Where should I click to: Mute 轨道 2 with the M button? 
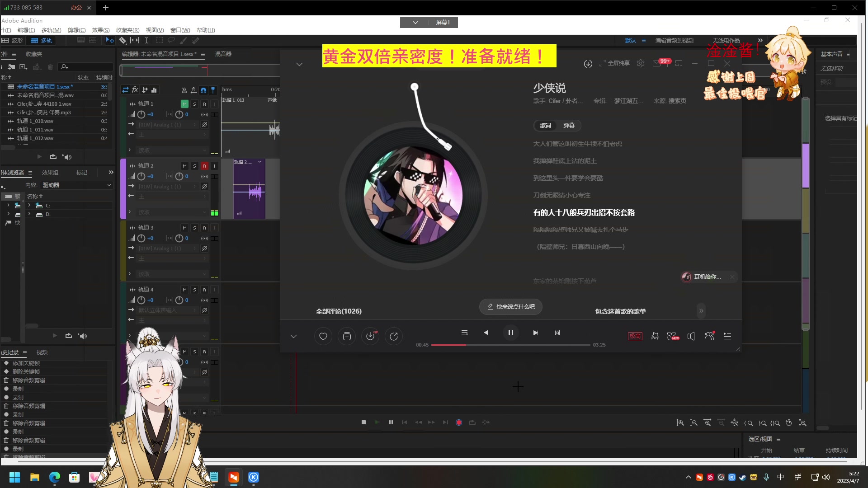click(x=184, y=166)
